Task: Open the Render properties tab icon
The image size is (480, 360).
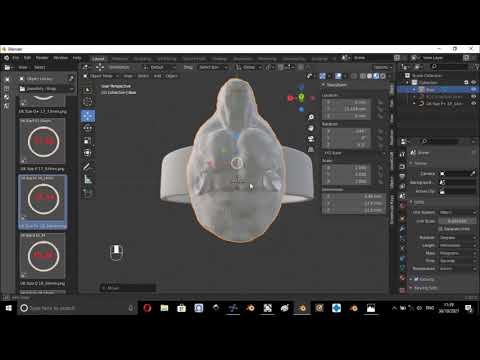Action: click(x=402, y=166)
